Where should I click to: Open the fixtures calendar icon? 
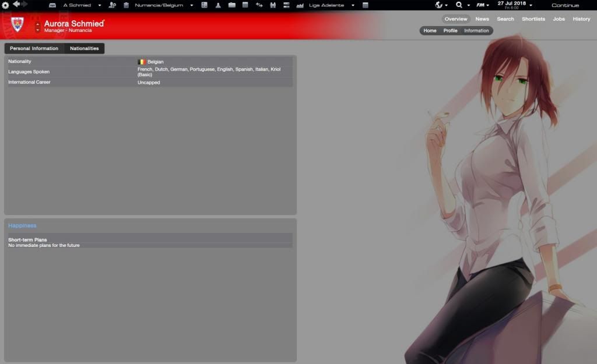point(245,5)
